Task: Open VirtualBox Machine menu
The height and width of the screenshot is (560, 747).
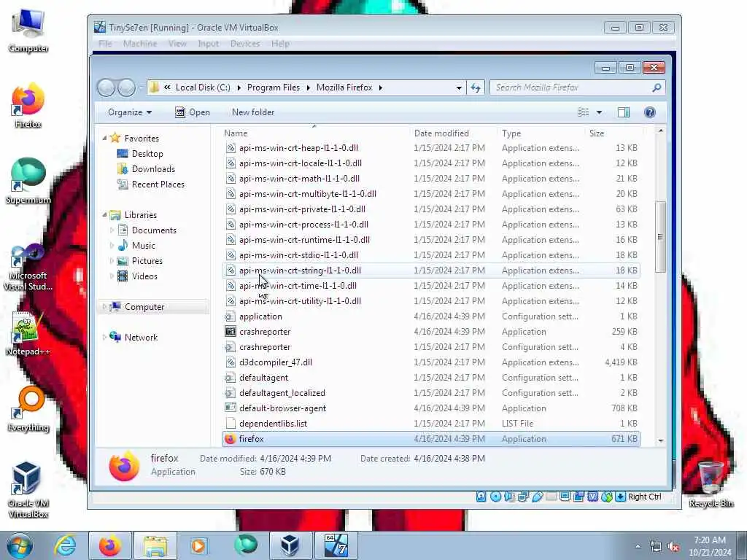Action: [140, 44]
